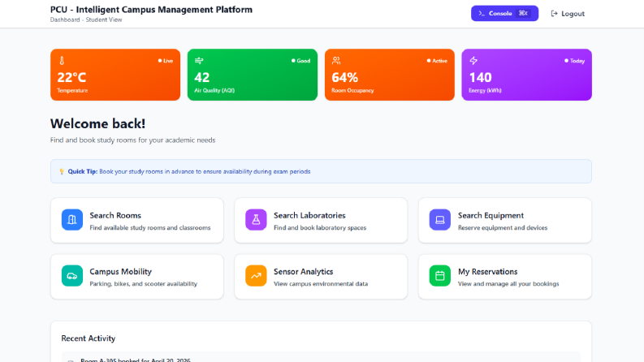Image resolution: width=644 pixels, height=362 pixels.
Task: Click the 22°C temperature value
Action: pos(71,77)
